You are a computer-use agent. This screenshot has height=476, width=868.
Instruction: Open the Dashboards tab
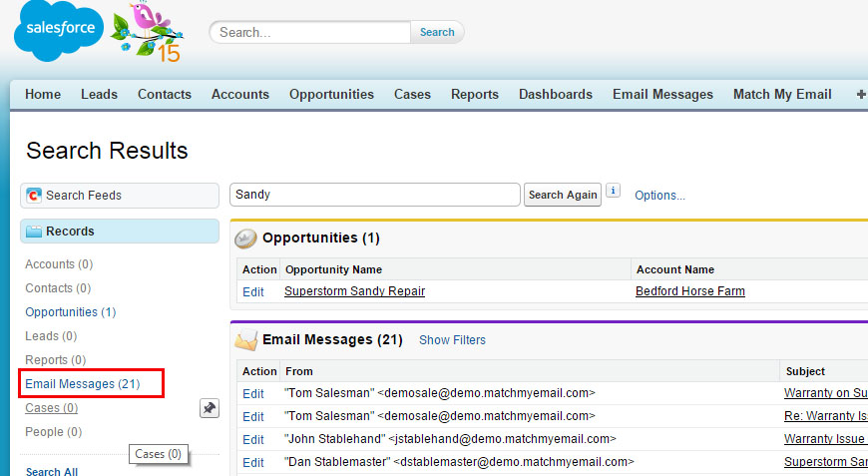pos(555,94)
